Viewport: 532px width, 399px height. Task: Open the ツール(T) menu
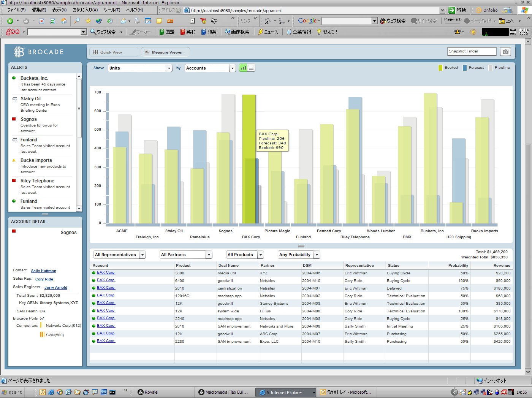click(112, 10)
